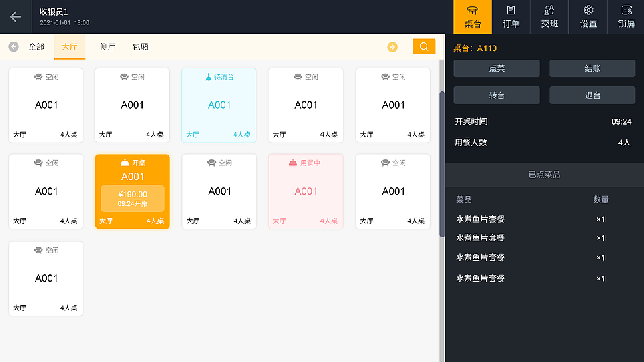Select the pink 用餐中 table card
Screen dimensions: 644x362
pos(306,192)
